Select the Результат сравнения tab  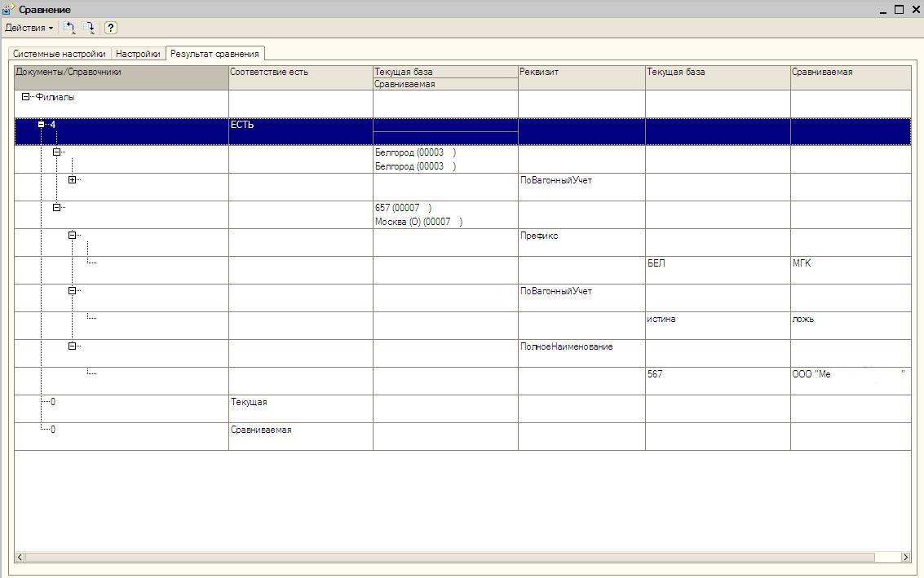click(x=214, y=54)
